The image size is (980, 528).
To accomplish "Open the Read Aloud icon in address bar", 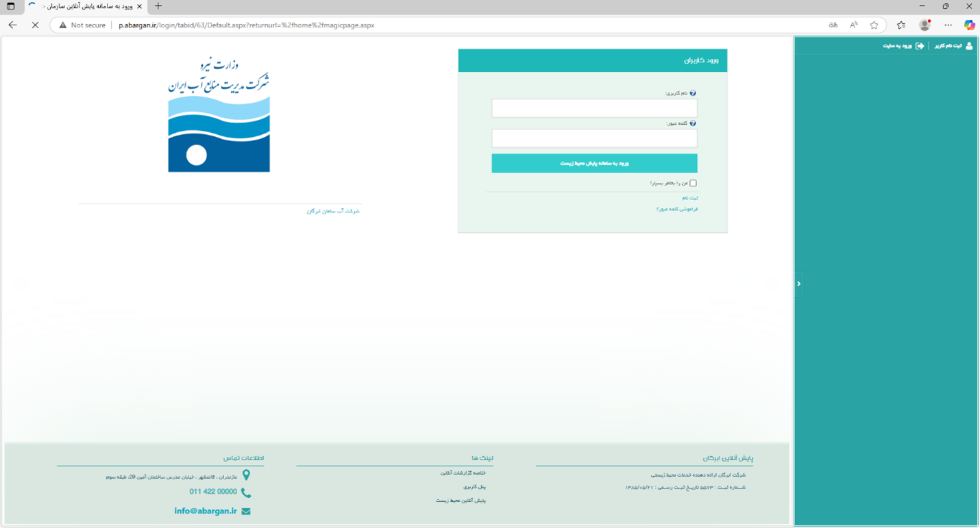I will (854, 25).
